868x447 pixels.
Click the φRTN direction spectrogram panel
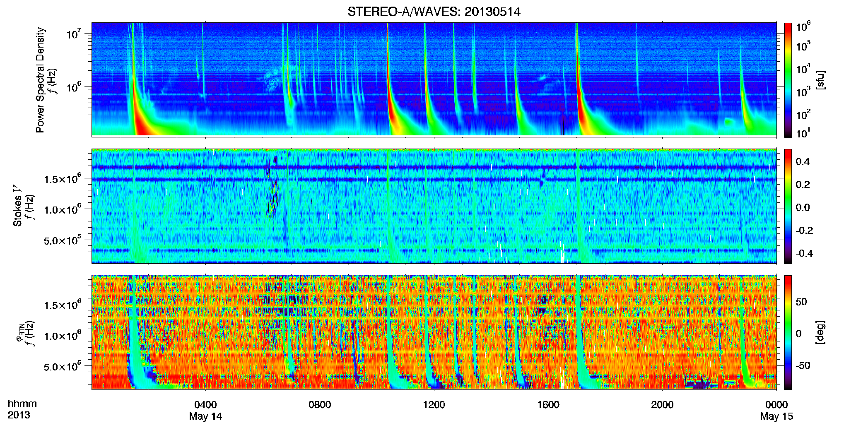point(434,332)
